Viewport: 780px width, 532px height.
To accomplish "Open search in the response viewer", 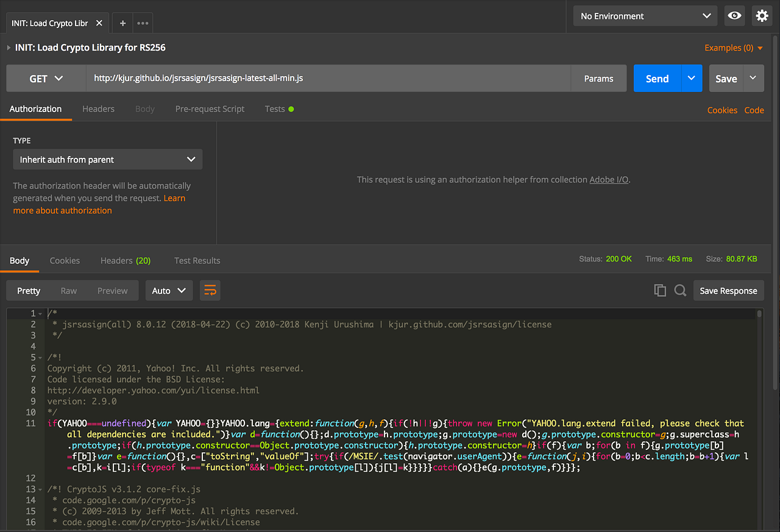I will (x=680, y=291).
